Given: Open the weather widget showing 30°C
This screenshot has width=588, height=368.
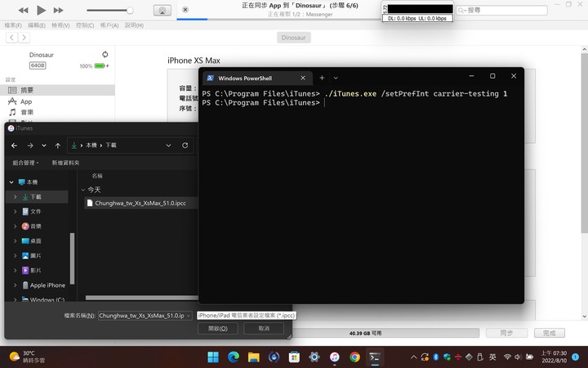Looking at the screenshot, I should [27, 357].
